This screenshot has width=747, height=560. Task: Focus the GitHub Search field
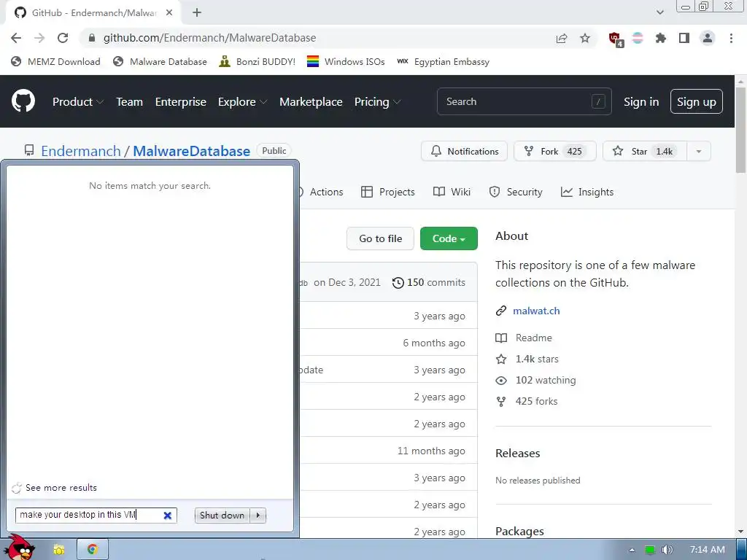click(x=524, y=101)
